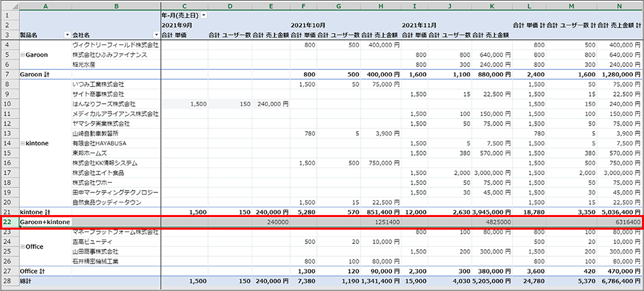Select the ヤマシタ実業株式会社 cell
The height and width of the screenshot is (291, 644).
point(116,124)
